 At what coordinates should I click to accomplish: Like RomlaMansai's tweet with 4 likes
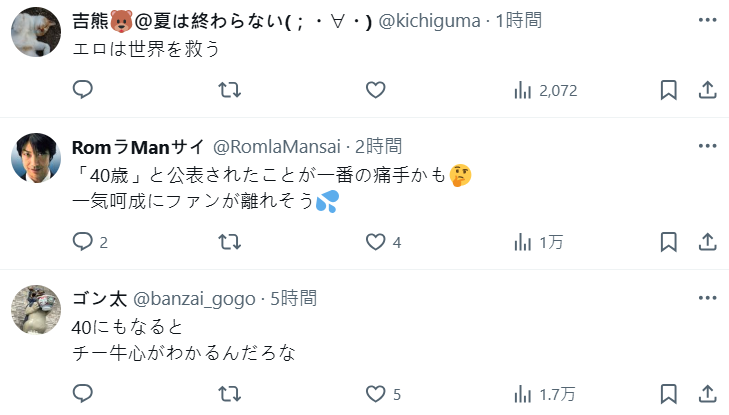[x=375, y=242]
